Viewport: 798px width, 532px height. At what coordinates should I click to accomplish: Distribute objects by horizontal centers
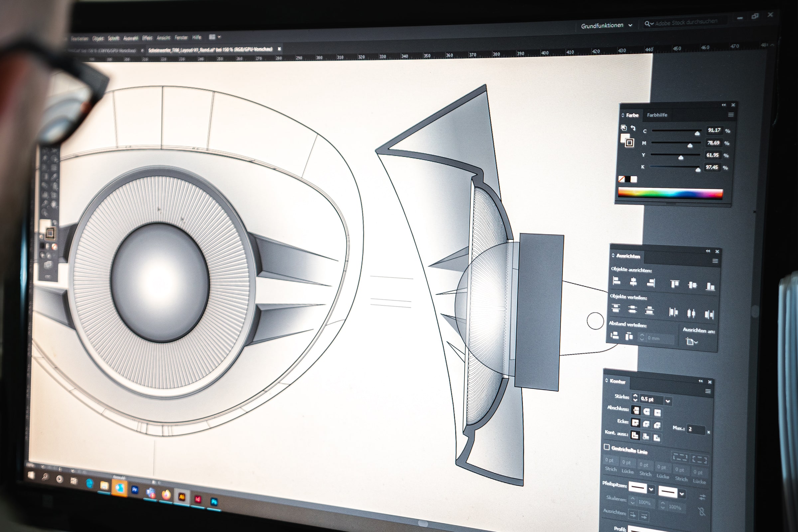(691, 313)
